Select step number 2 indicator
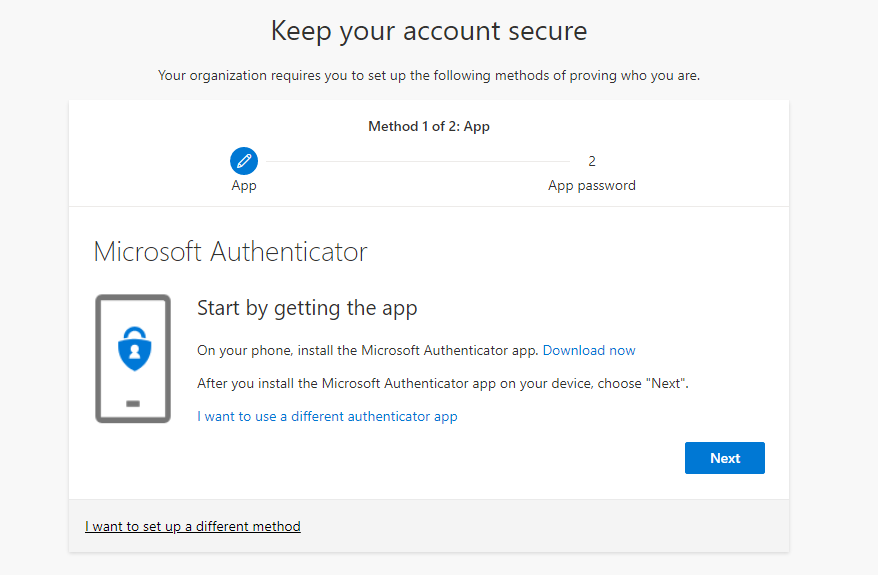 pyautogui.click(x=591, y=161)
